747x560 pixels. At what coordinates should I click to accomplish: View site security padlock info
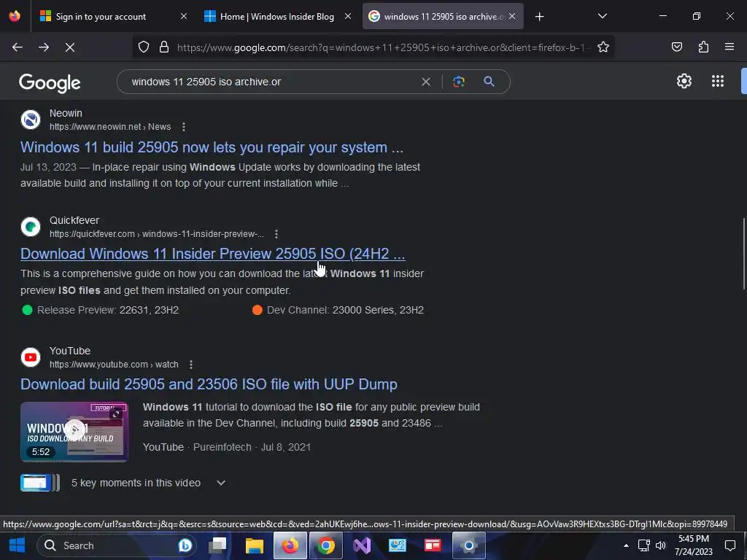click(164, 47)
